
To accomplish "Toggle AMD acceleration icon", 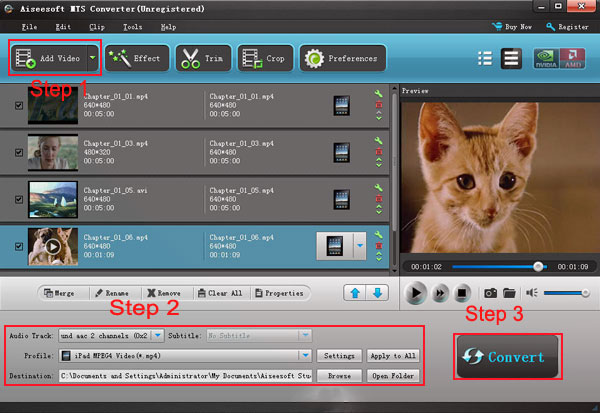I will point(572,59).
